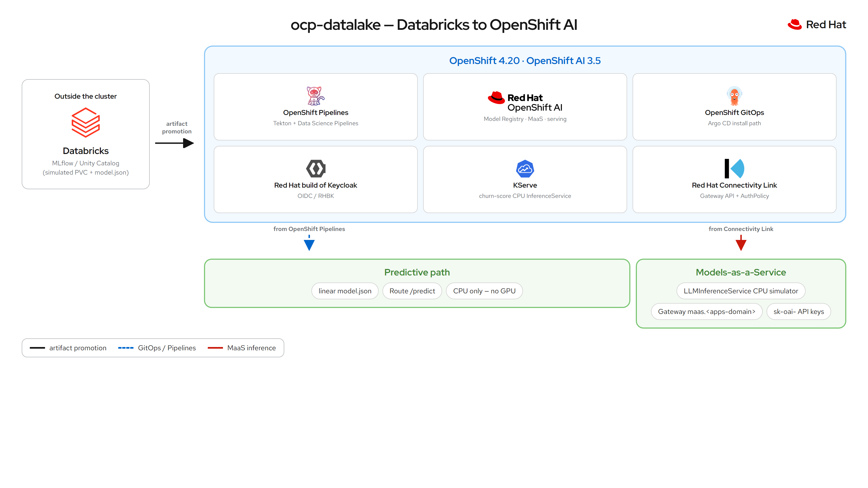The width and height of the screenshot is (868, 488).
Task: Click the main diagram title
Action: click(434, 25)
